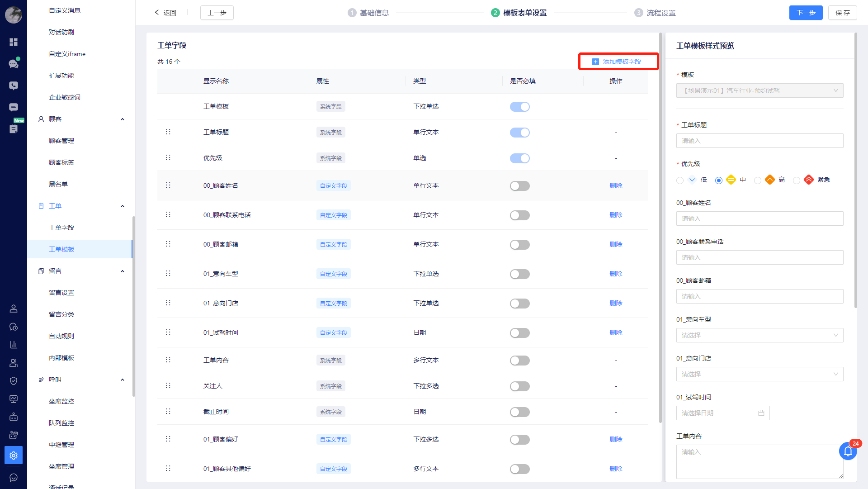Collapse the 呼叫 sidebar group
Screen dimensions: 868x489
tap(123, 380)
